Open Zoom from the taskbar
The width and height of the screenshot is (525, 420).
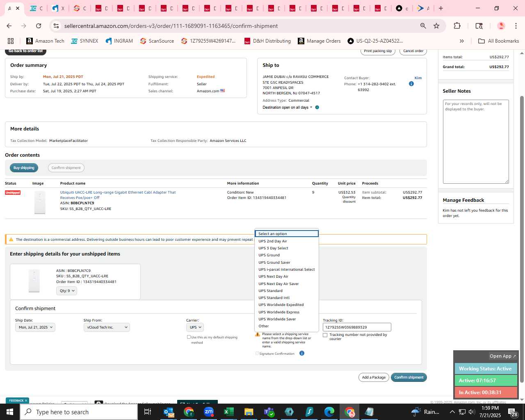click(209, 412)
